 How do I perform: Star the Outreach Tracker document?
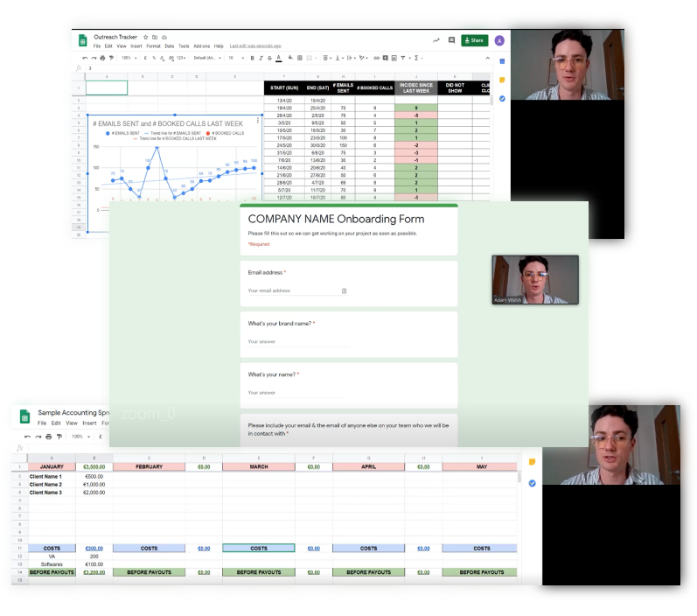tap(144, 38)
